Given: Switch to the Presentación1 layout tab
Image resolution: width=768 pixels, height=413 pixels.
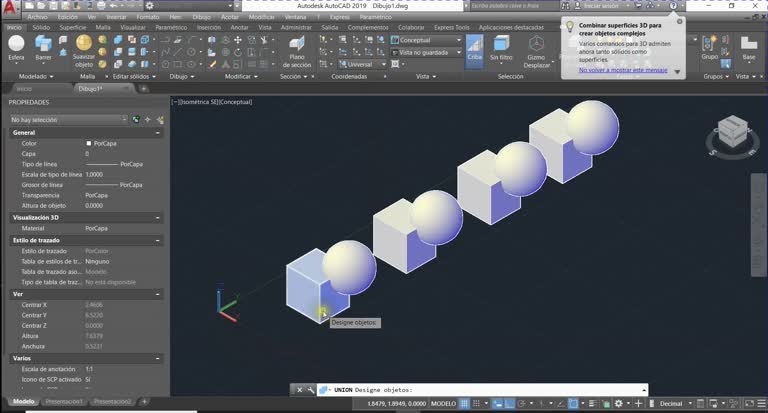Looking at the screenshot, I should pos(64,402).
